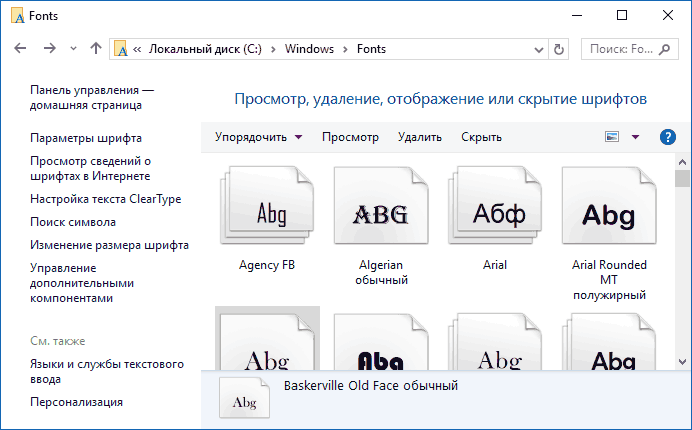Select the Algerian font icon
692x430 pixels.
click(x=381, y=205)
